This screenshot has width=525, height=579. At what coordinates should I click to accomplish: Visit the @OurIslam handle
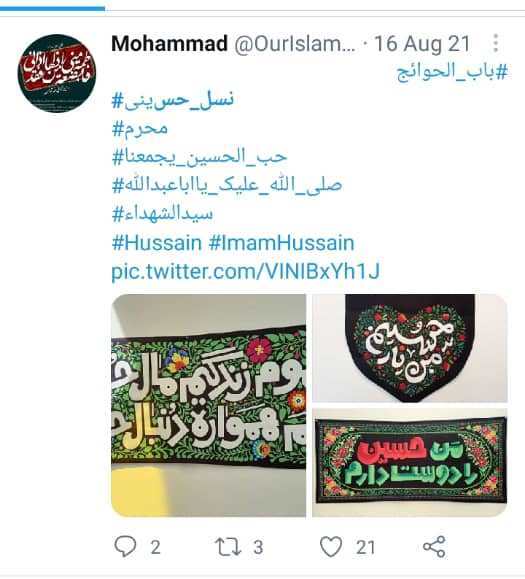tap(295, 44)
